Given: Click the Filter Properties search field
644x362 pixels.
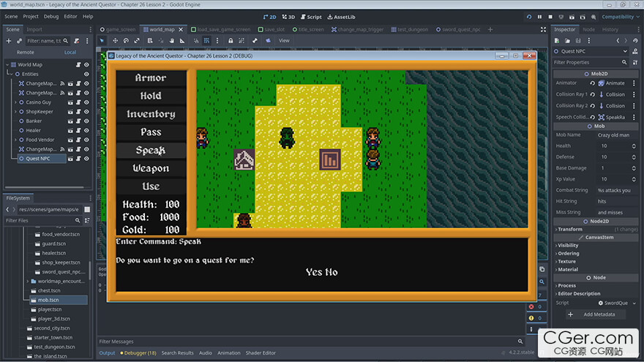Looking at the screenshot, I should tap(591, 62).
